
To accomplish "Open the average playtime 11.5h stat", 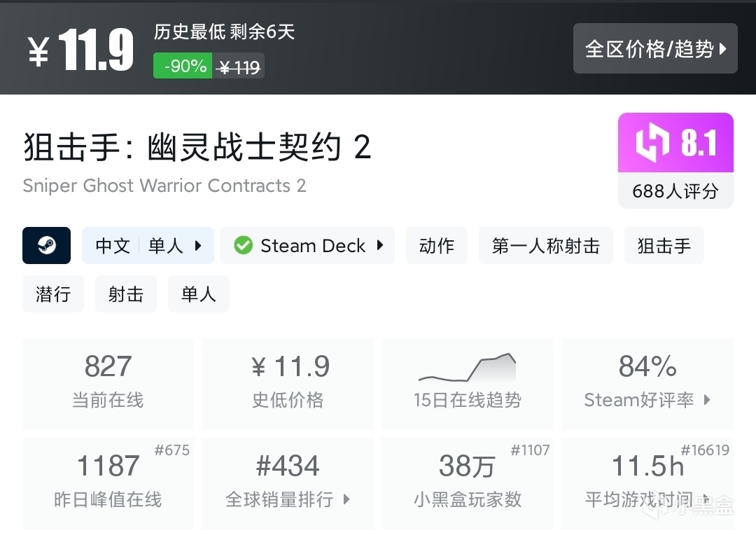I will [647, 483].
